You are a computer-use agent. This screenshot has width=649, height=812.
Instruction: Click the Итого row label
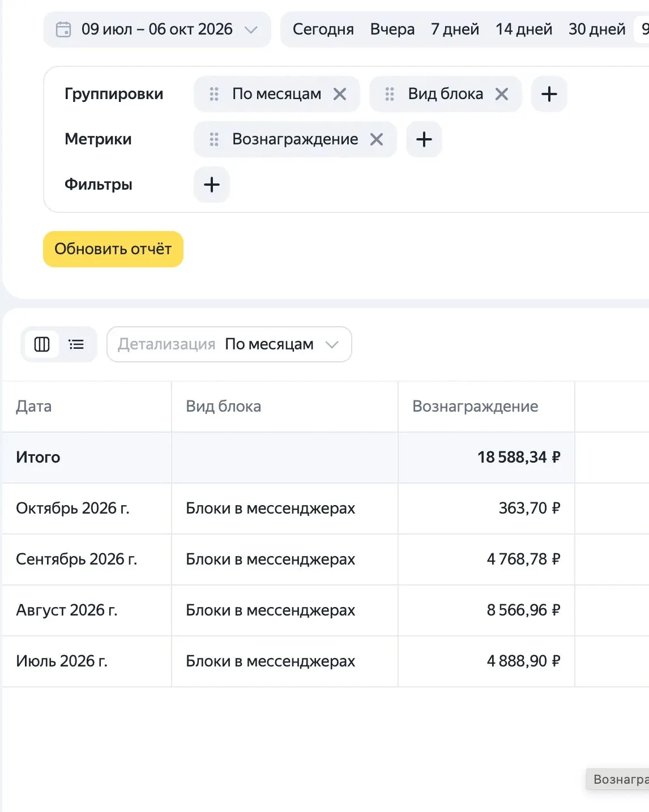(38, 458)
